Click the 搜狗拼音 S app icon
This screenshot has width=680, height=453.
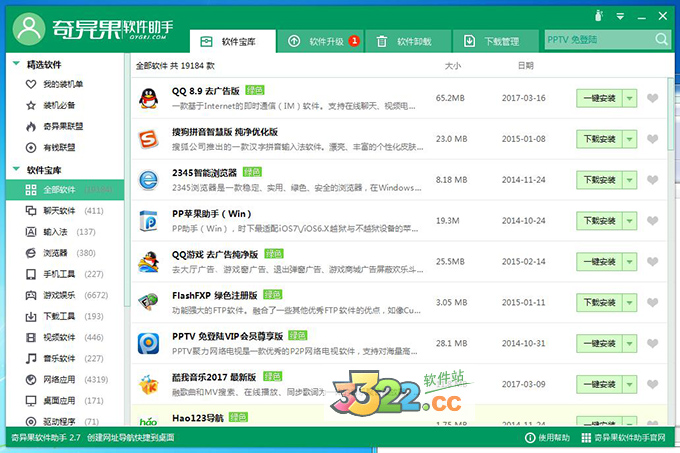(148, 139)
